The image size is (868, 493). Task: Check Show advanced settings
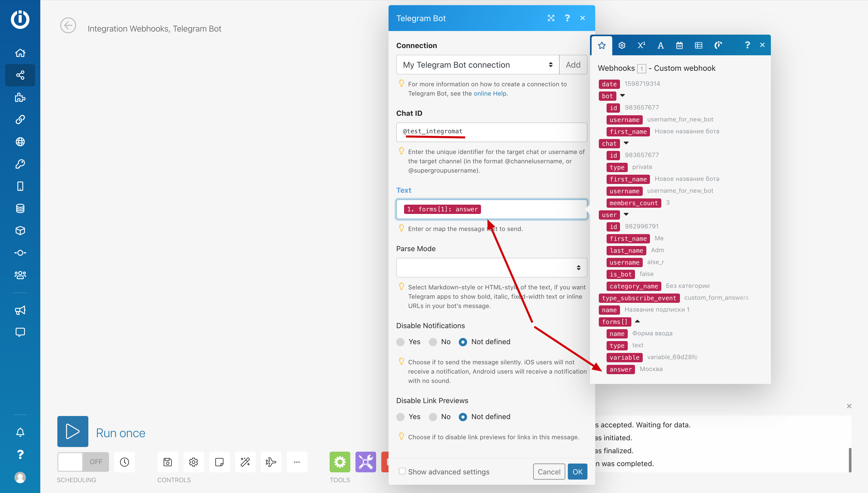[402, 471]
